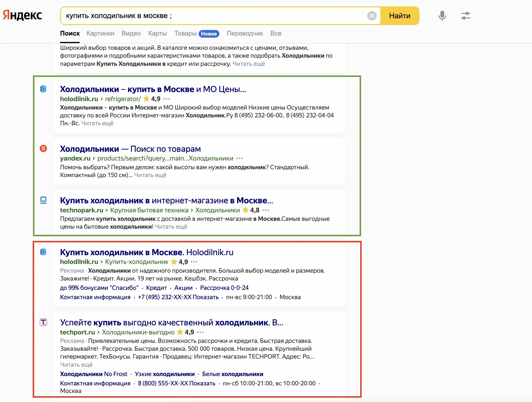Open the three-dot menu beside techport.ru rating
This screenshot has height=402, width=532.
[200, 332]
